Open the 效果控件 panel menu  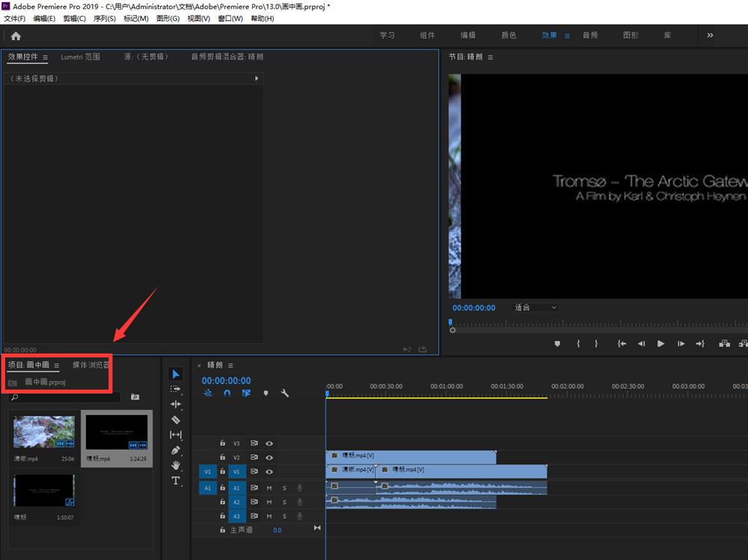pos(45,56)
